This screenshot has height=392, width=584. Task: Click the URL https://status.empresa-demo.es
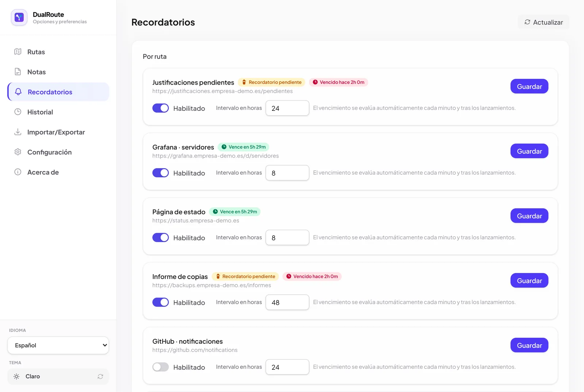point(196,221)
